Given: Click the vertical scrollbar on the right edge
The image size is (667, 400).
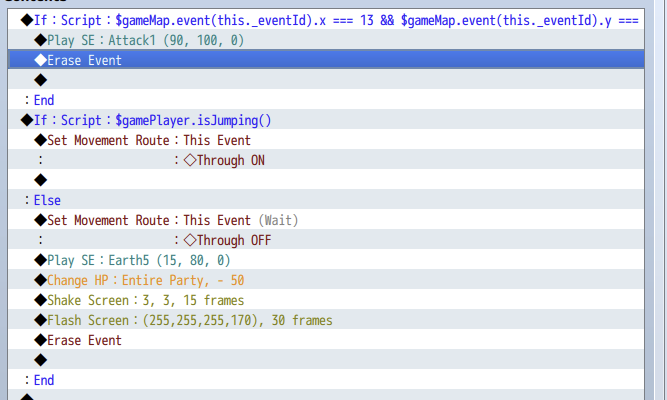Looking at the screenshot, I should click(655, 200).
